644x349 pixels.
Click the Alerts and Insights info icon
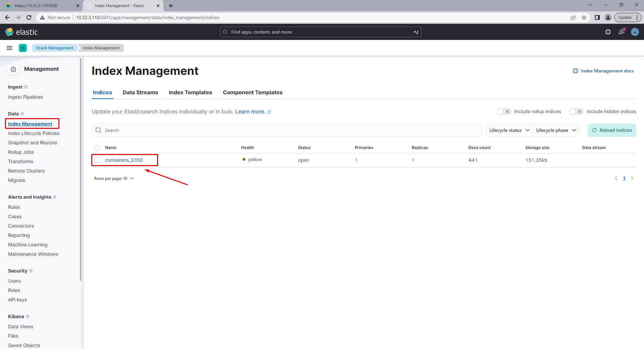[x=55, y=197]
